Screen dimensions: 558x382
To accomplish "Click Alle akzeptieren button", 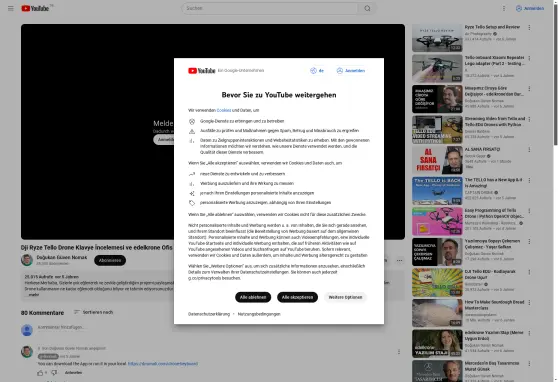I will coord(298,297).
